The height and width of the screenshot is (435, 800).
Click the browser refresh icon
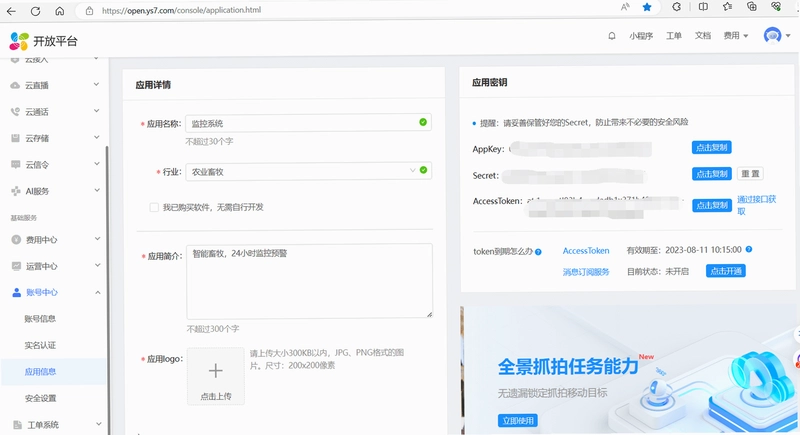point(35,10)
